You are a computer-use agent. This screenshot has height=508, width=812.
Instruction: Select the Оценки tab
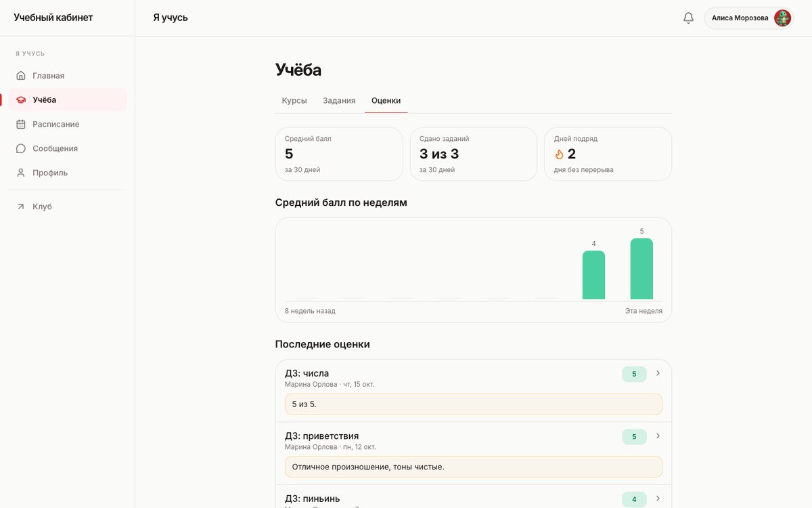tap(386, 101)
